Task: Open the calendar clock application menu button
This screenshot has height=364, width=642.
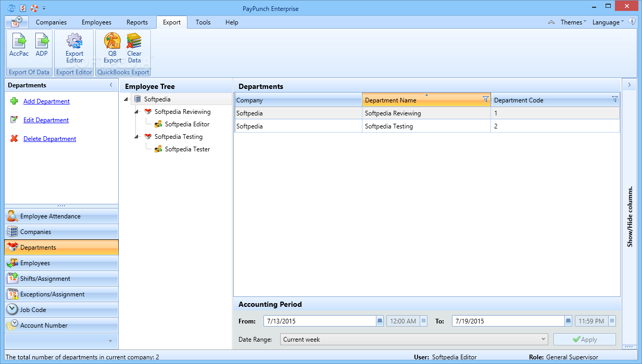Action: coord(16,22)
